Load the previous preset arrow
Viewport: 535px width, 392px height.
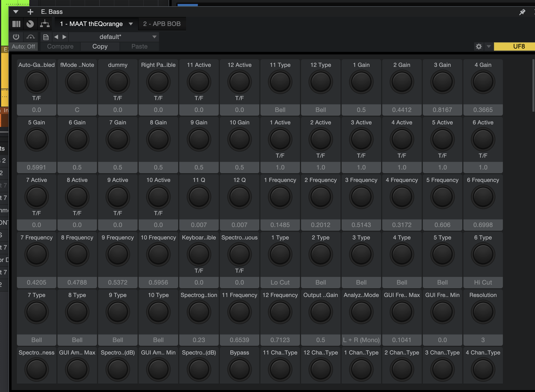tap(56, 37)
